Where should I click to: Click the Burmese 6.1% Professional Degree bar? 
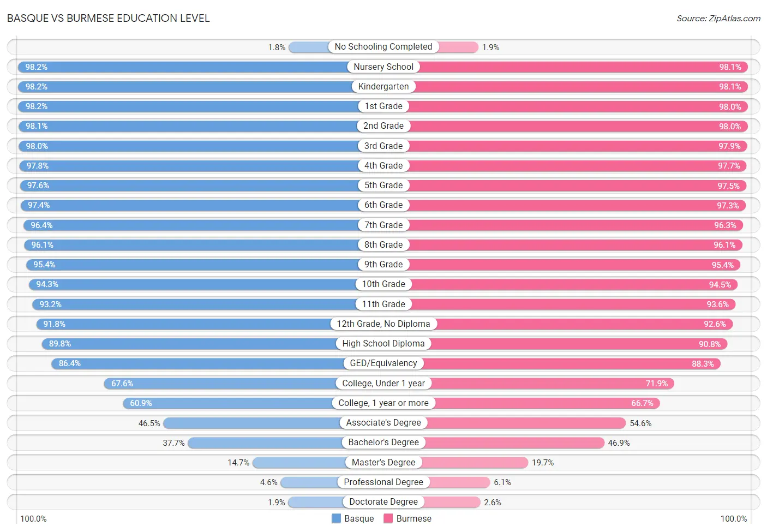click(x=460, y=482)
